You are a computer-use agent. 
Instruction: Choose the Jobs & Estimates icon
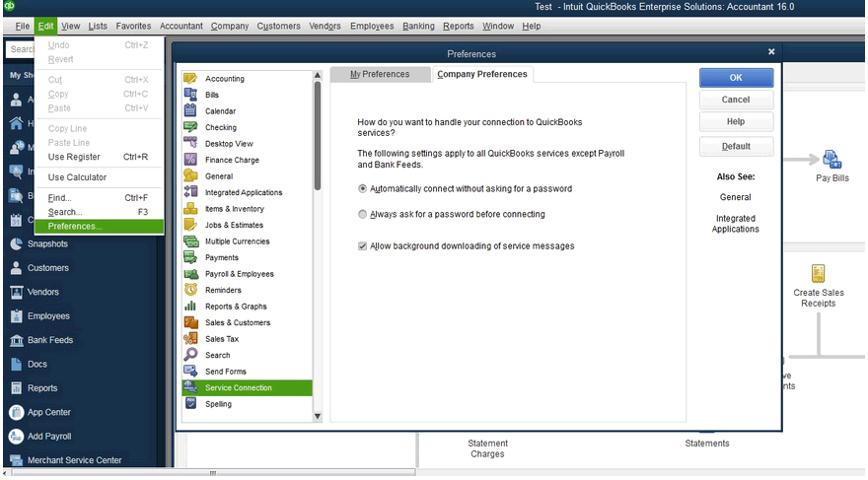[190, 225]
